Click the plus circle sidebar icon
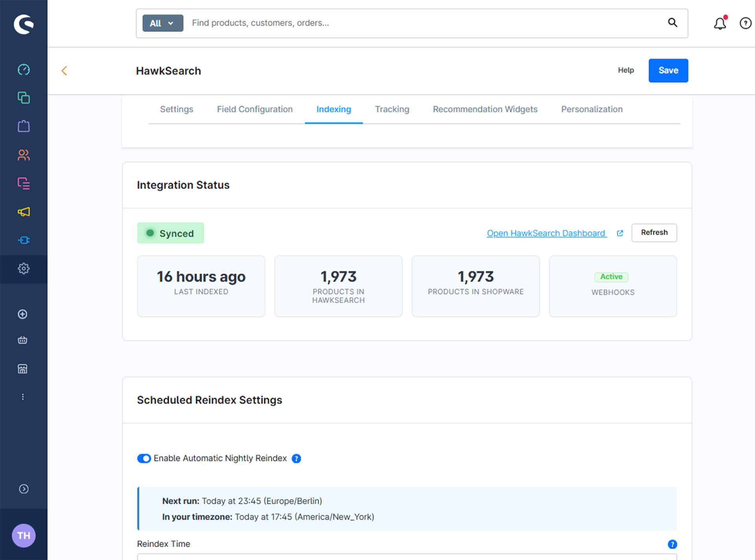The image size is (755, 560). click(x=22, y=314)
